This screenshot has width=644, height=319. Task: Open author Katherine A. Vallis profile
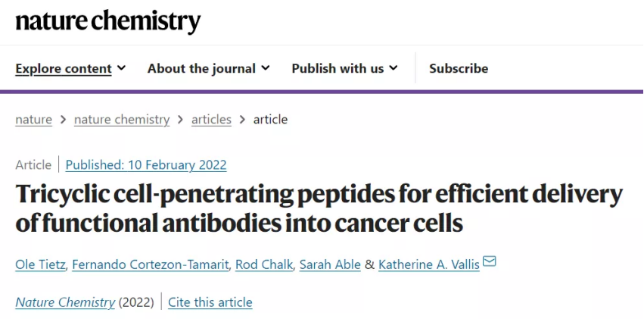pos(429,264)
